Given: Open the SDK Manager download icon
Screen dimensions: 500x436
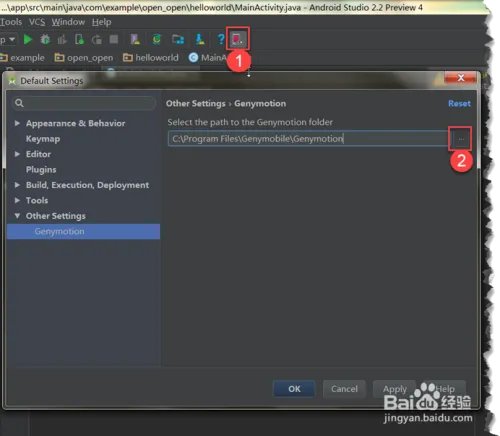Looking at the screenshot, I should (200, 40).
